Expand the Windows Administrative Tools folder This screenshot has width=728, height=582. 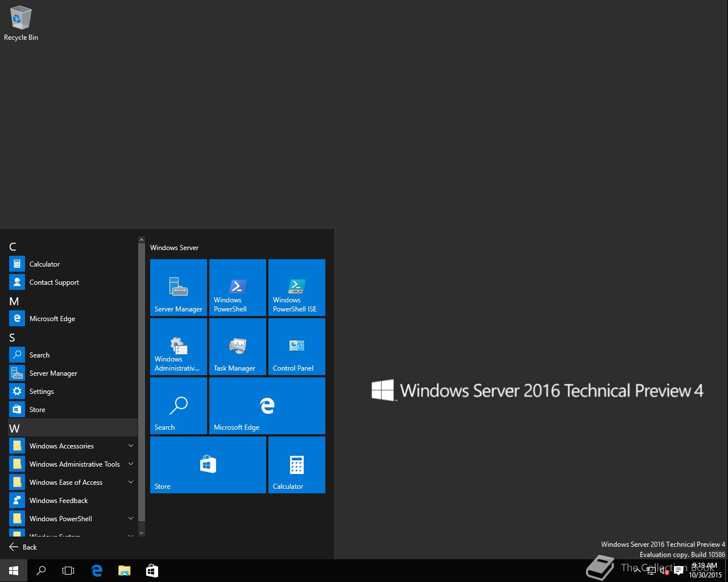click(x=73, y=464)
